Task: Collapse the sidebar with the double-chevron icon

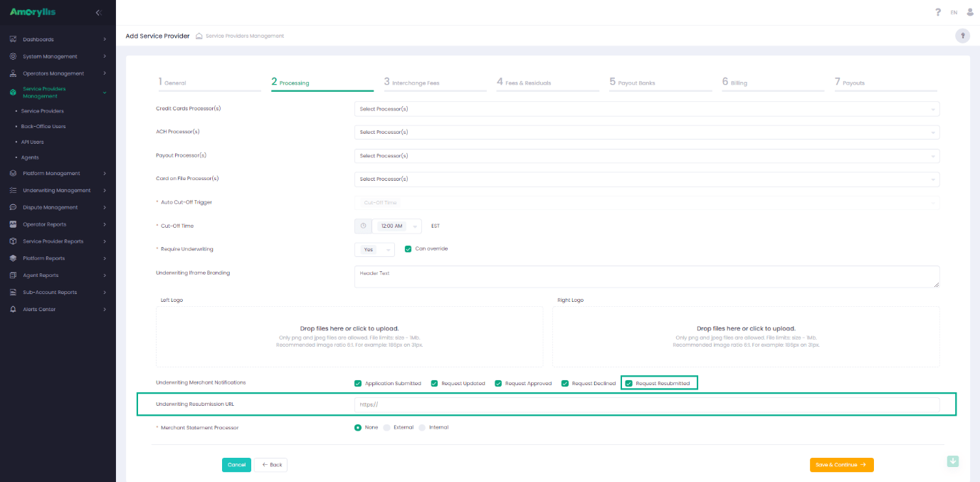Action: click(98, 12)
